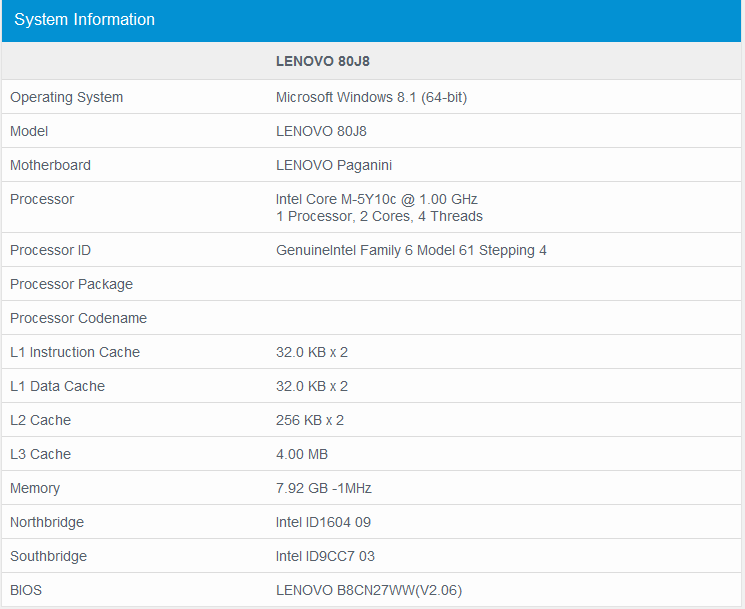
Task: Click the System Information header
Action: [85, 20]
